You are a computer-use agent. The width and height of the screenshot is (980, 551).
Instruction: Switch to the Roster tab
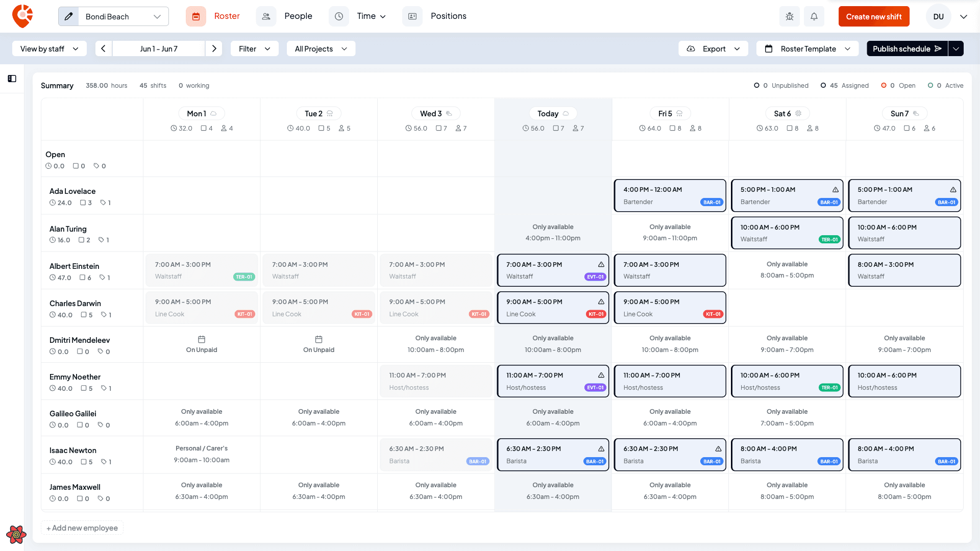[x=227, y=16]
